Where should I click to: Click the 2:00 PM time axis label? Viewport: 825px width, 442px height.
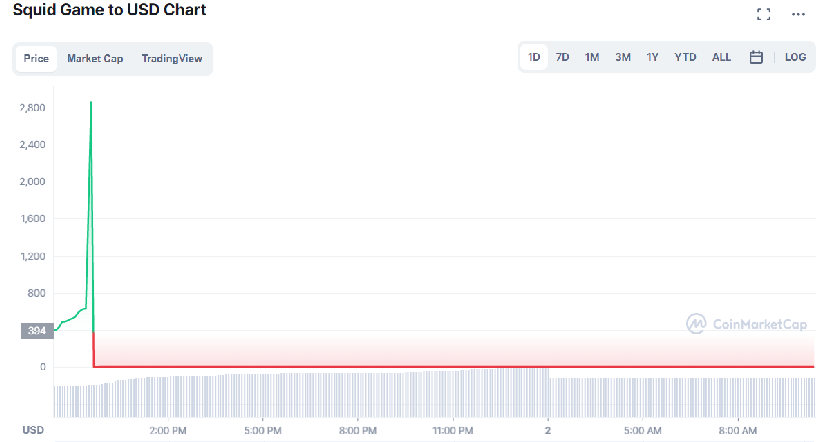point(167,430)
